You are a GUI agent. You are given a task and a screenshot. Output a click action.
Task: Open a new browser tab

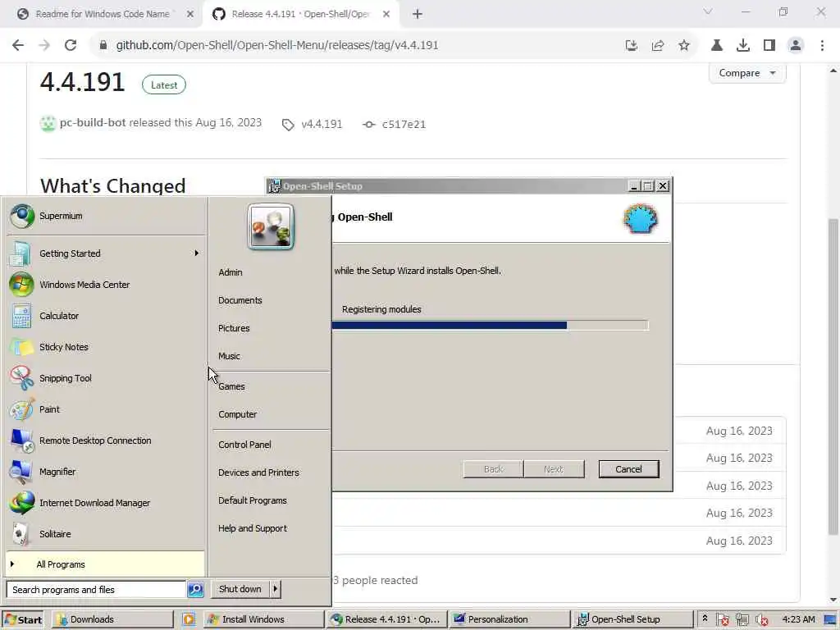tap(418, 14)
